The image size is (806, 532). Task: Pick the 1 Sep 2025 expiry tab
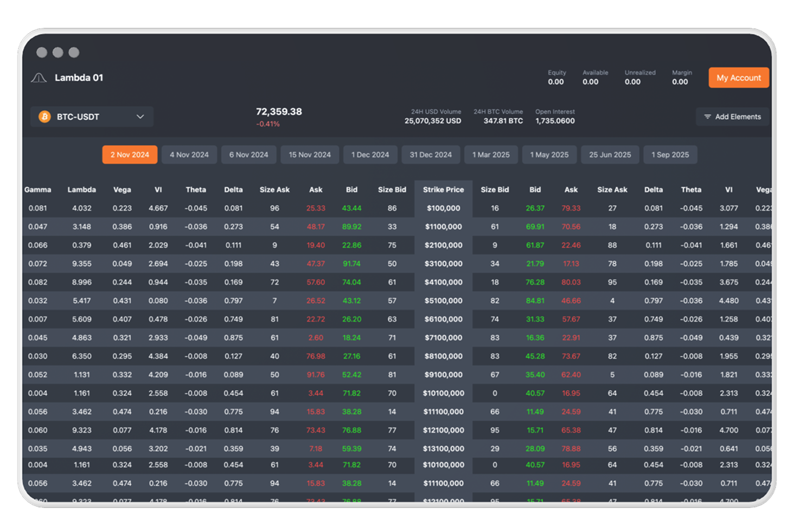[x=670, y=155]
